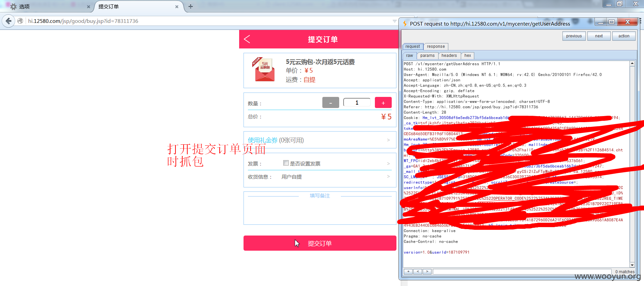Image resolution: width=644 pixels, height=286 pixels.
Task: Close the POST request window
Action: (627, 22)
